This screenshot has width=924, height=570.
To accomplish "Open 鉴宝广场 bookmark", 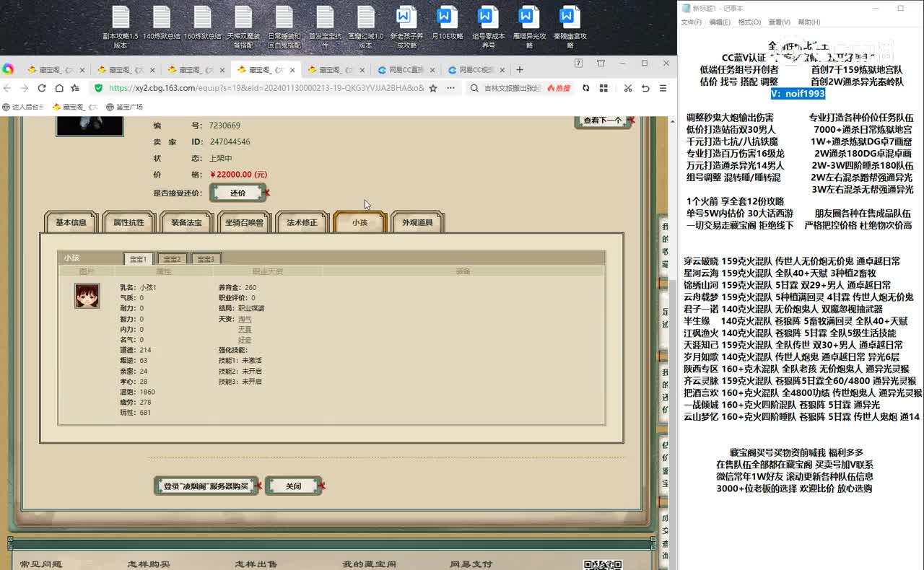I will 124,107.
